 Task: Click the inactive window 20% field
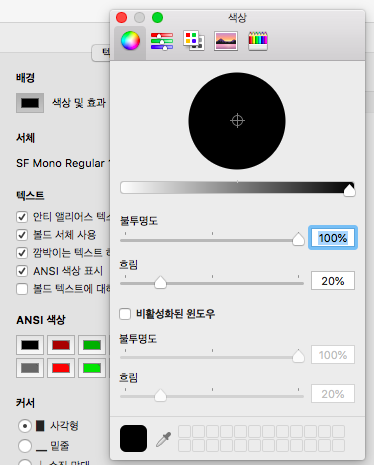coord(333,394)
